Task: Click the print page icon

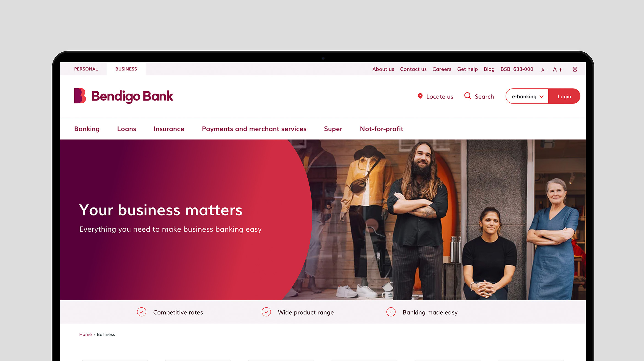Action: click(x=575, y=69)
